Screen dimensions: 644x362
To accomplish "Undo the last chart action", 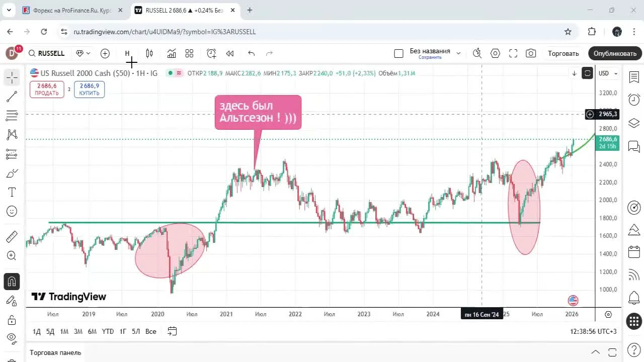I will (251, 53).
